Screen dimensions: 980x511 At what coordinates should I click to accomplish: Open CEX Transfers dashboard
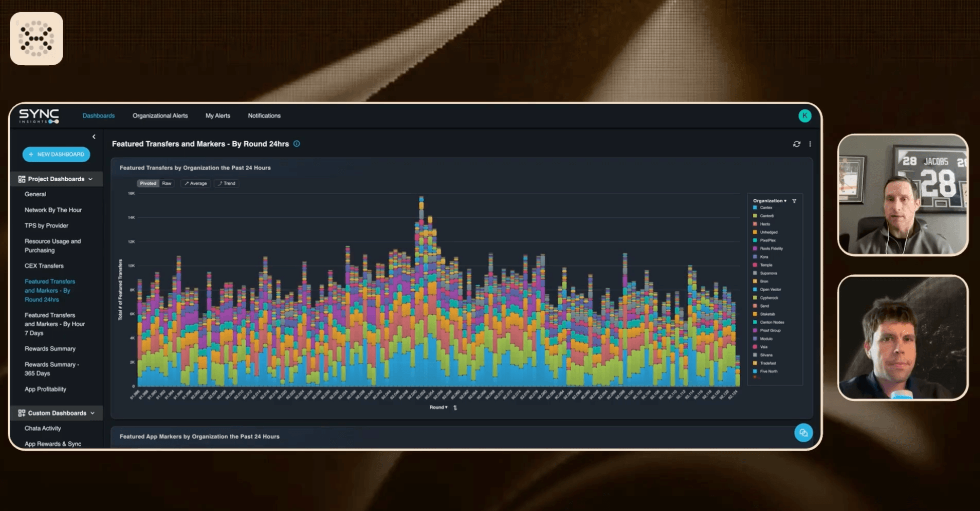tap(44, 266)
